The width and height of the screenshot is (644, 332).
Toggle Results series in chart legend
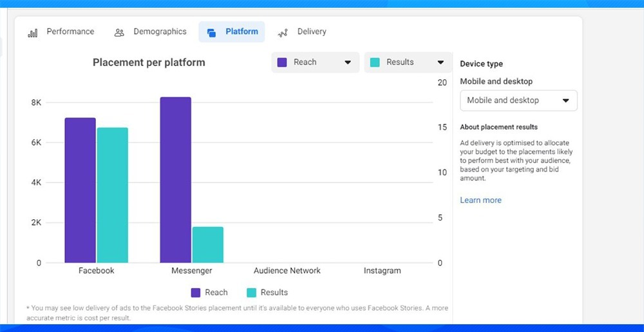(267, 292)
